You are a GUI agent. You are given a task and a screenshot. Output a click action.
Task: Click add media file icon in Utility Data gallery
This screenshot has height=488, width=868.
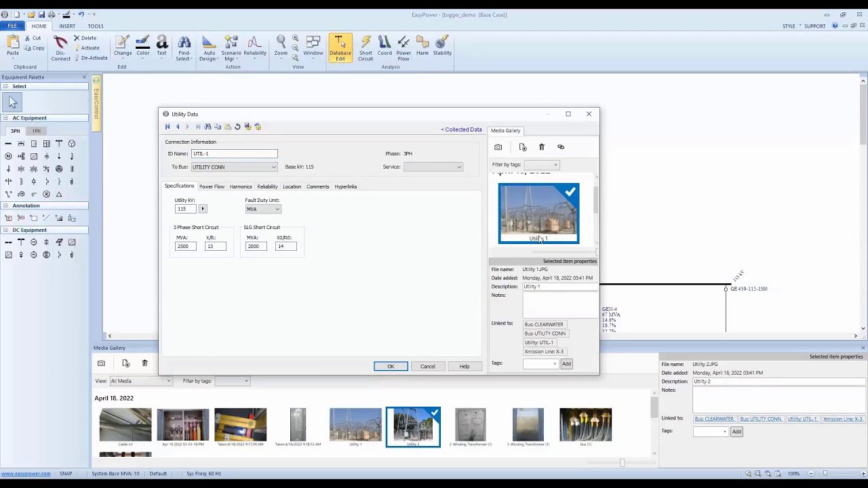click(x=523, y=147)
